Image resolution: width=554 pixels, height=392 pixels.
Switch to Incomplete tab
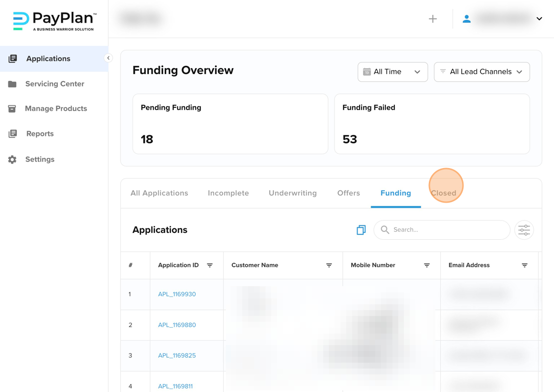tap(228, 193)
